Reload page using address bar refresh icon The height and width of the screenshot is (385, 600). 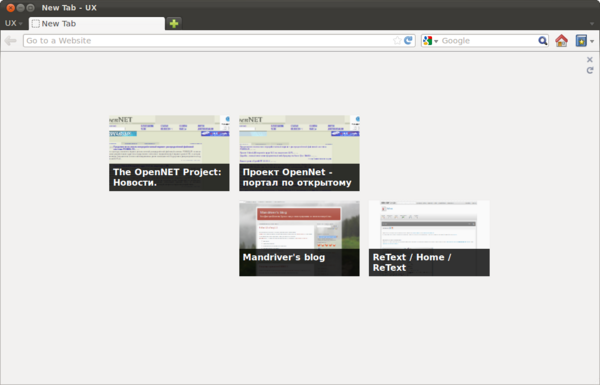(x=408, y=40)
